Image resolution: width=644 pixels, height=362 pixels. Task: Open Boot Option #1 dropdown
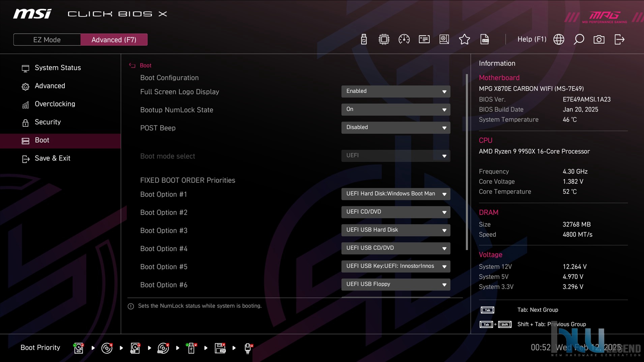click(396, 194)
